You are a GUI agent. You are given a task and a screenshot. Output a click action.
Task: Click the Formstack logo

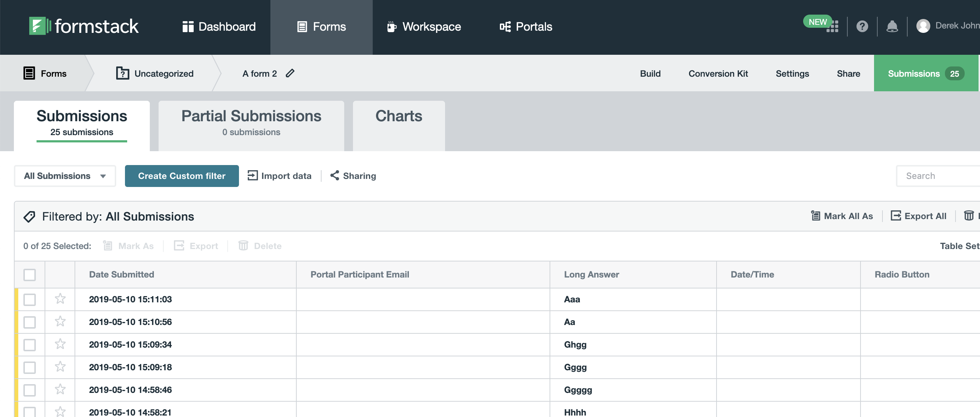(x=84, y=26)
